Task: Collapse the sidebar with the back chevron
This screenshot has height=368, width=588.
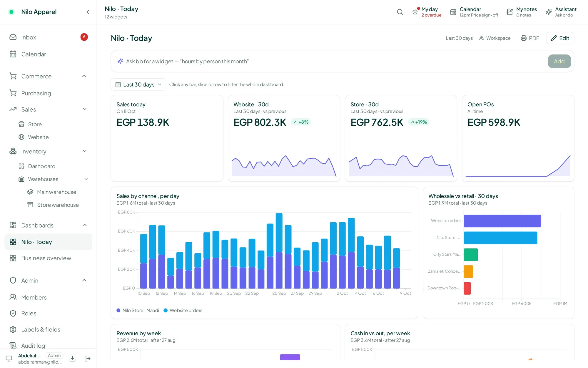Action: (88, 12)
